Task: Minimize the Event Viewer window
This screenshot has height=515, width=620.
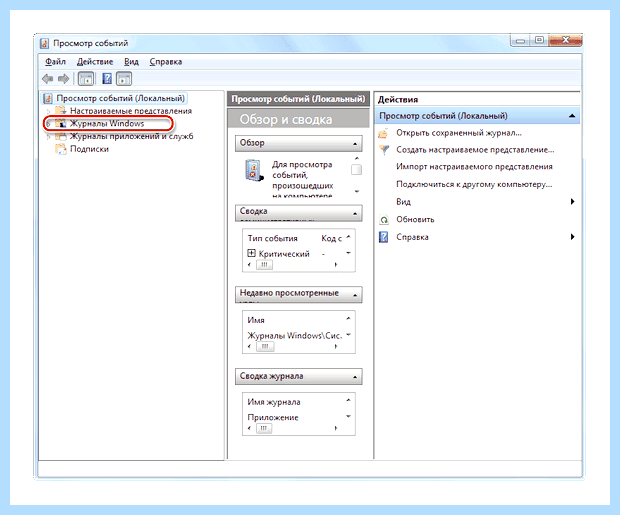Action: tap(521, 41)
